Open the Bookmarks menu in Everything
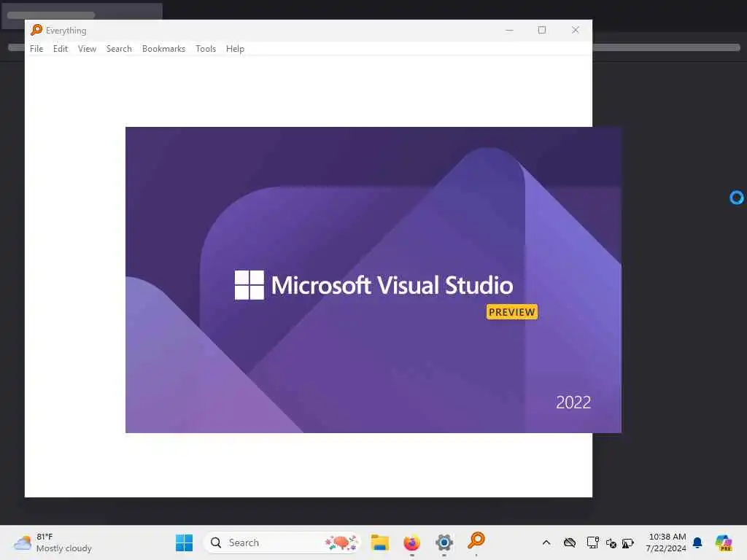Image resolution: width=747 pixels, height=560 pixels. (x=163, y=49)
